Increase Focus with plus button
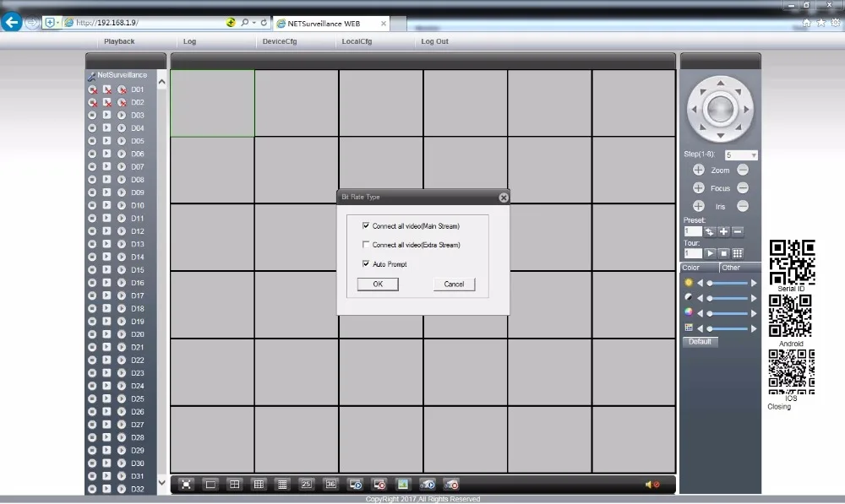 (x=699, y=188)
